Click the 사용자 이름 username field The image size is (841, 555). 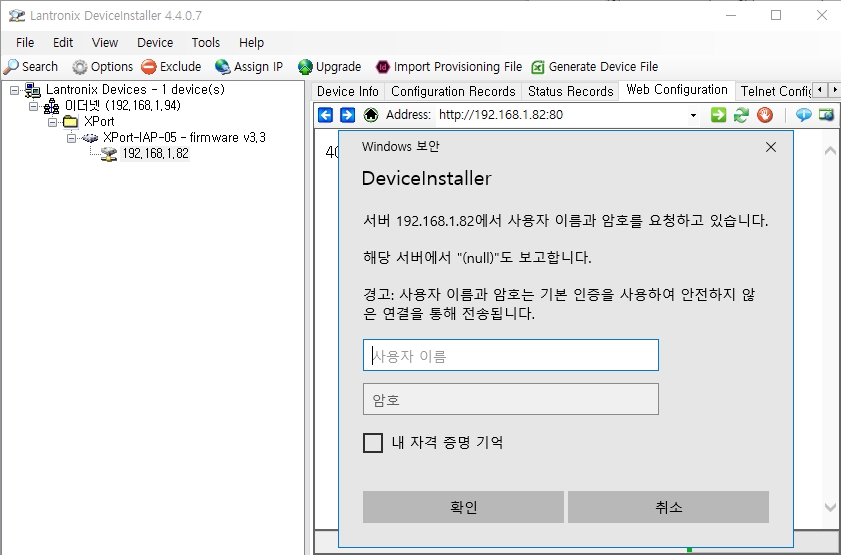click(x=511, y=355)
